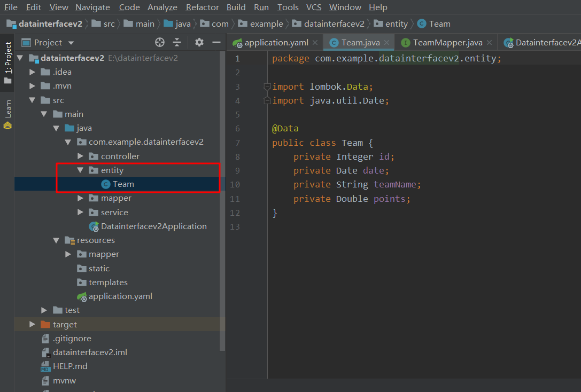581x392 pixels.
Task: Click the blue java source folder icon
Action: (69, 128)
